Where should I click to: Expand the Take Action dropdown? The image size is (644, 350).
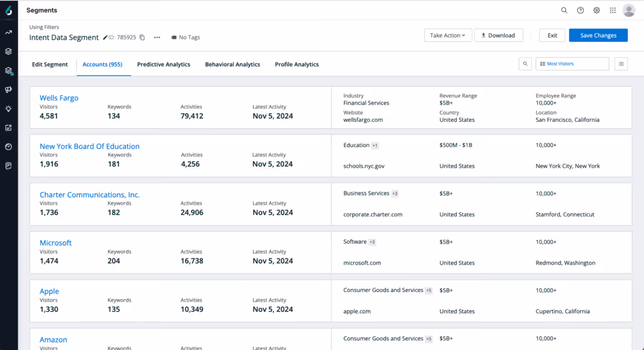coord(448,35)
